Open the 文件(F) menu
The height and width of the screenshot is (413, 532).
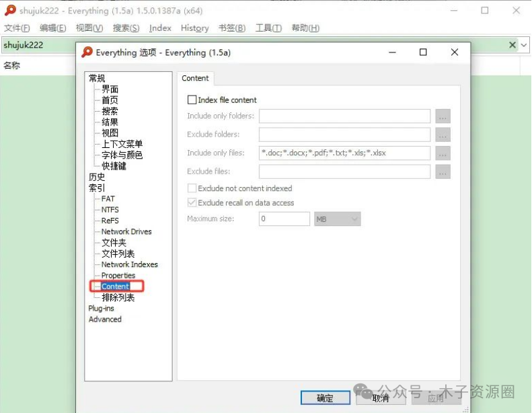click(x=17, y=28)
